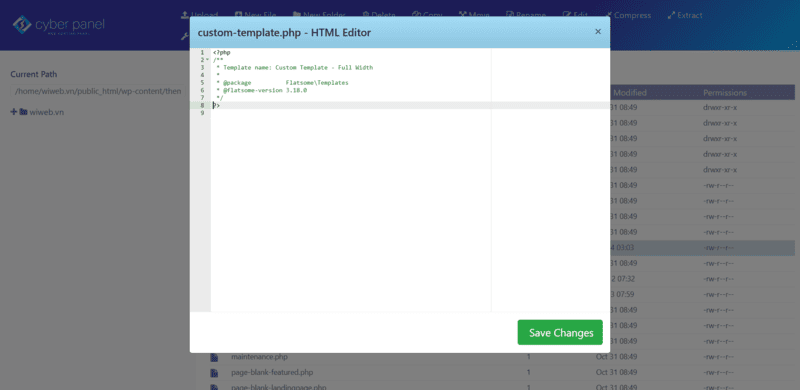Click the file icon beside maintenance.php

click(214, 357)
